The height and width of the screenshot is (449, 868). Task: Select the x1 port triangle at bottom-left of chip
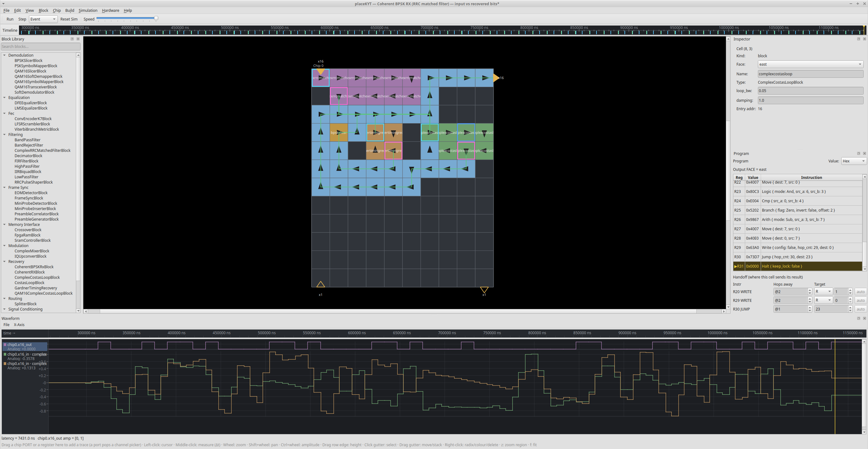tap(320, 284)
